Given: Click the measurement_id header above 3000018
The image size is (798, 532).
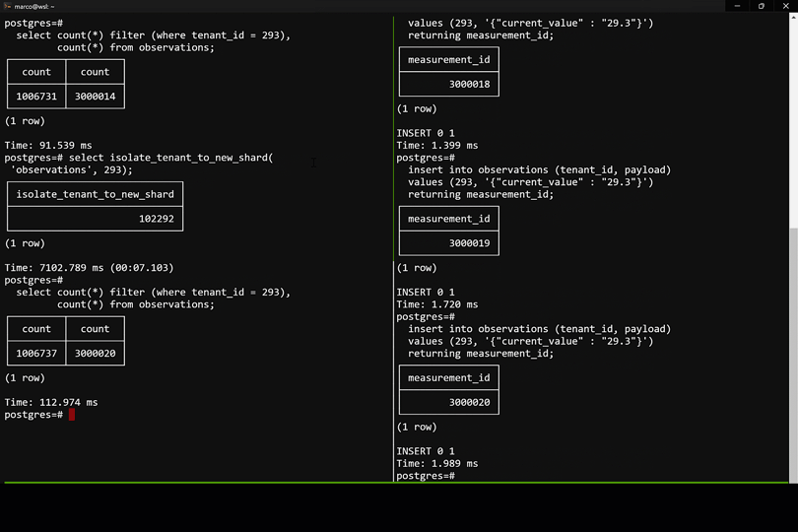Looking at the screenshot, I should [449, 60].
